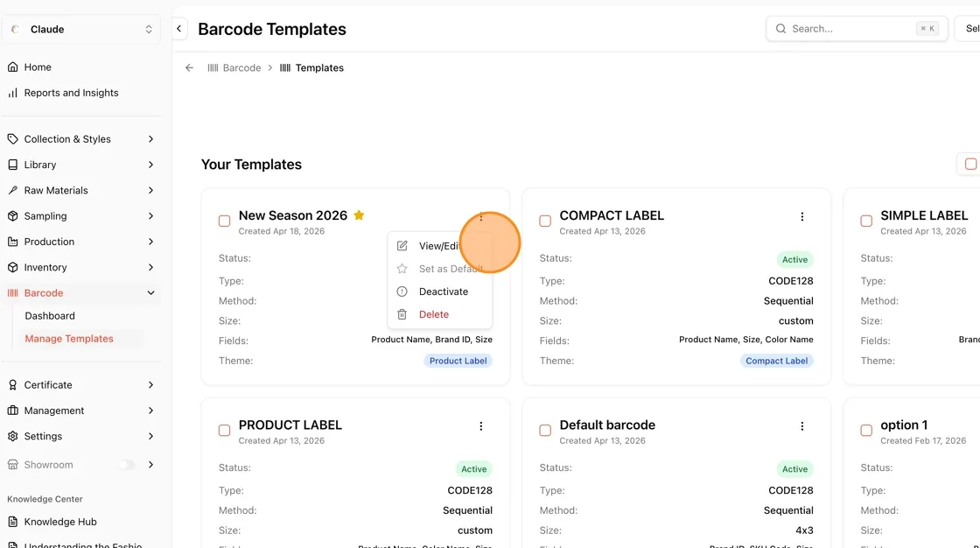
Task: Click the Collection & Styles tag icon
Action: (12, 139)
